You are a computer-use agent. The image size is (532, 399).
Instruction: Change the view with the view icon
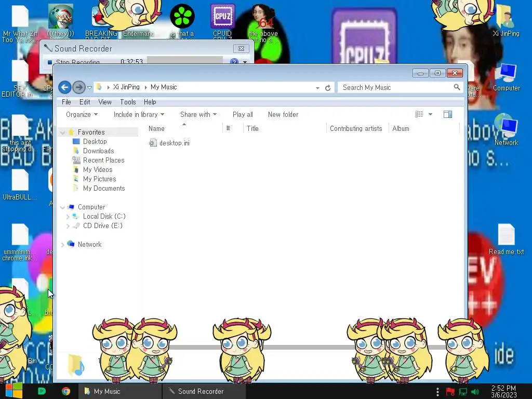419,114
